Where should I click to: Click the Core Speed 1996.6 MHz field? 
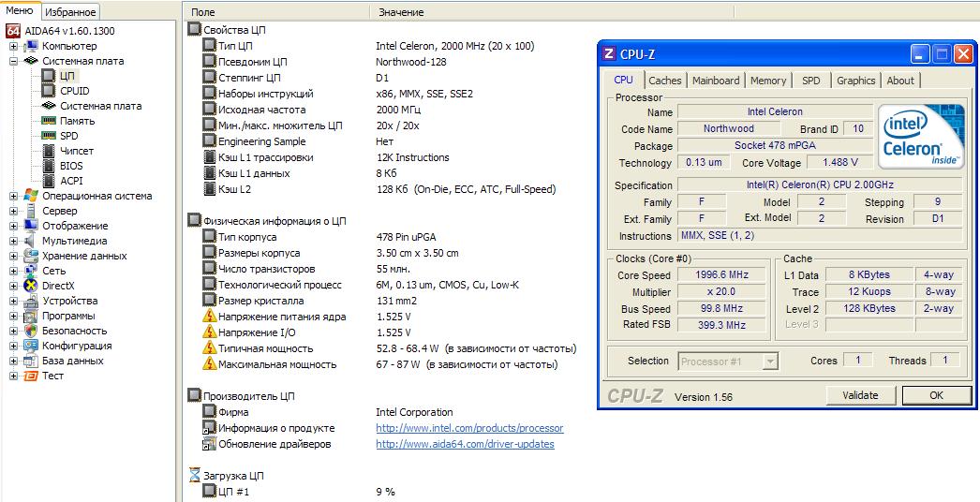coord(721,275)
